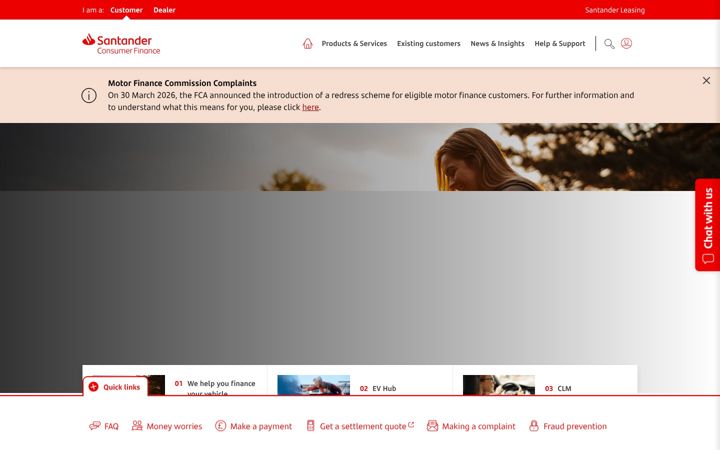
Task: Click the Money worries people icon
Action: point(137,425)
